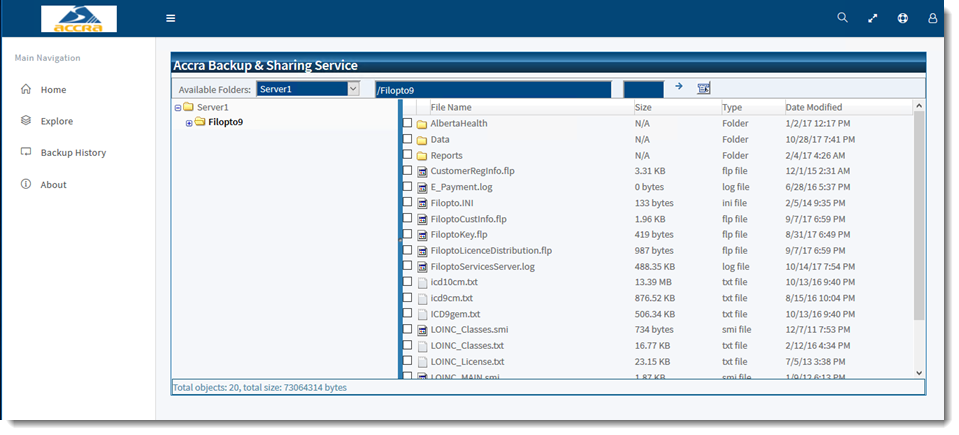Expand the Filopto9 tree node
Viewport: 959px width, 435px height.
point(189,123)
